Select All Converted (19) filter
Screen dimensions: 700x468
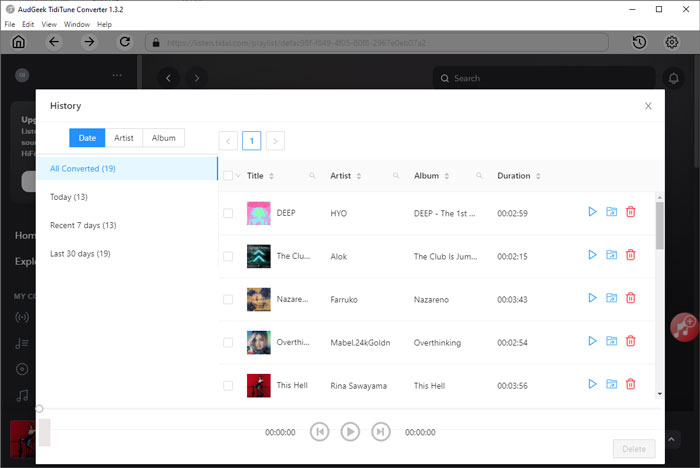pyautogui.click(x=127, y=168)
